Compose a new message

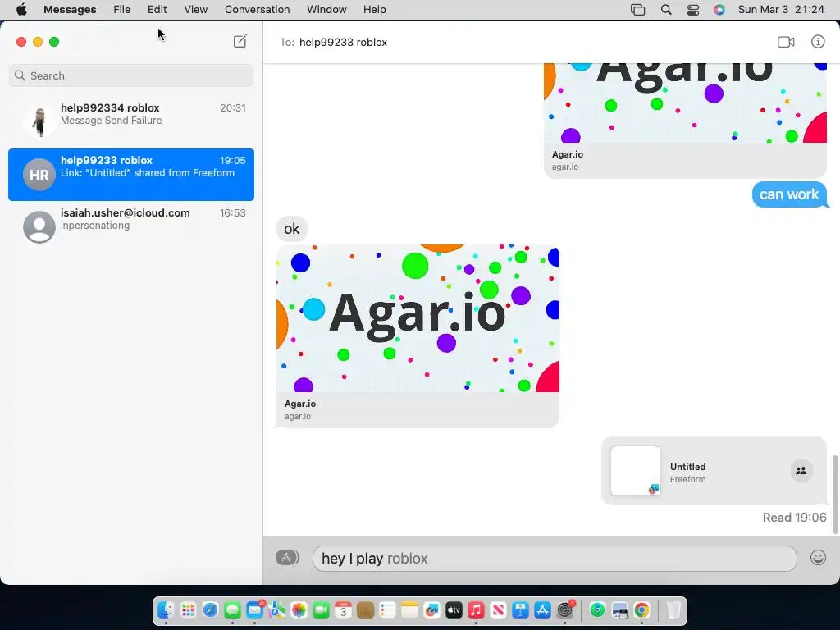pos(240,41)
